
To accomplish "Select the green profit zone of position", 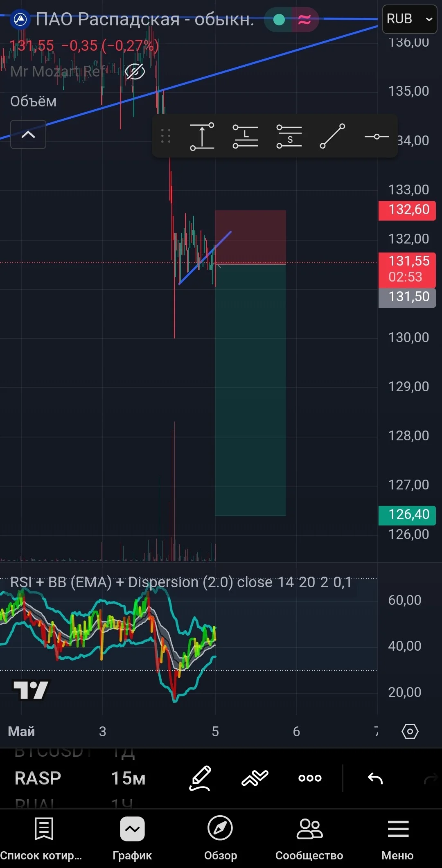I will tap(250, 390).
